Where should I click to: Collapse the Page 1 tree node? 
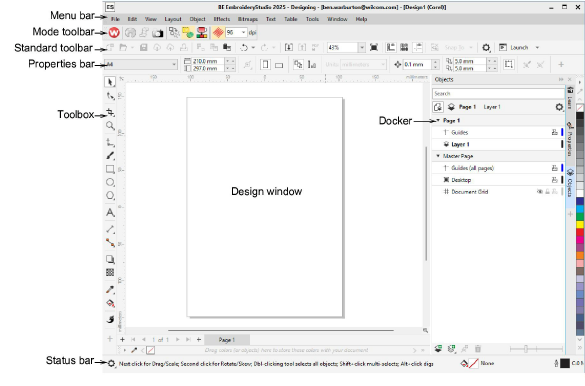pyautogui.click(x=438, y=120)
